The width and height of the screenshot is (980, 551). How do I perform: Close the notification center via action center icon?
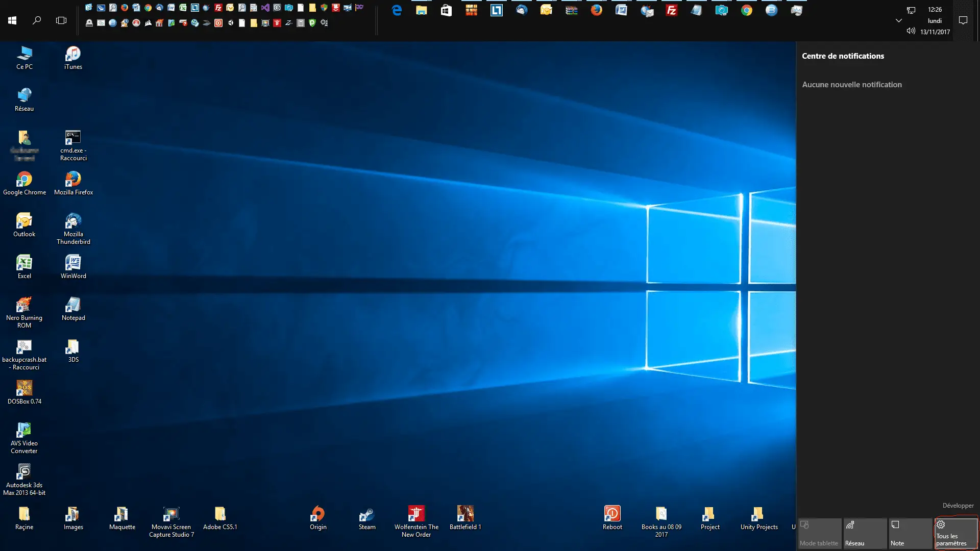pyautogui.click(x=963, y=20)
